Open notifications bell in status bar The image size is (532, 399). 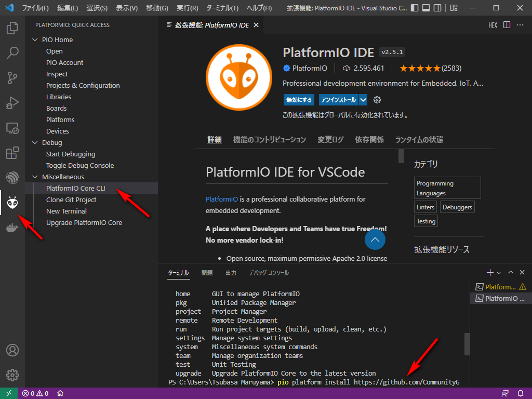pos(521,393)
